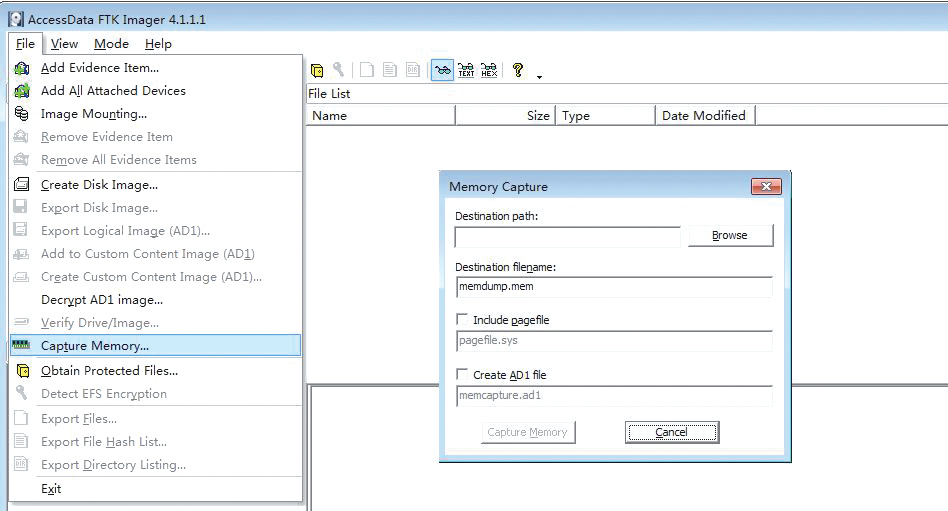Click the Capture Memory dialog button
Image resolution: width=948 pixels, height=511 pixels.
pyautogui.click(x=528, y=432)
